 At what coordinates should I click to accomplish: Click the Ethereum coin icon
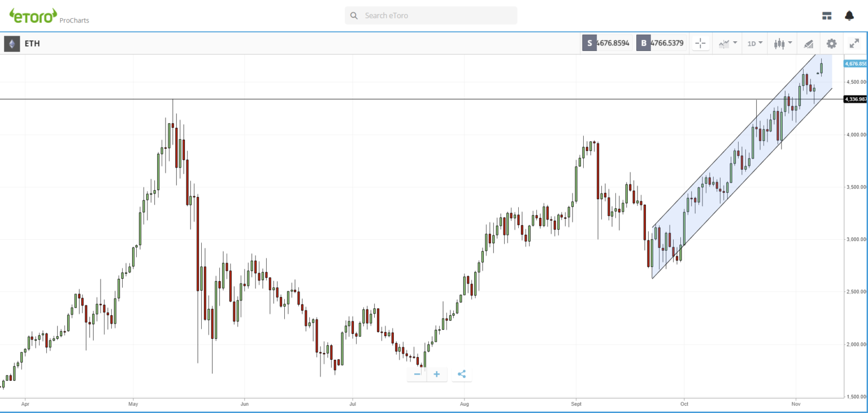tap(12, 44)
